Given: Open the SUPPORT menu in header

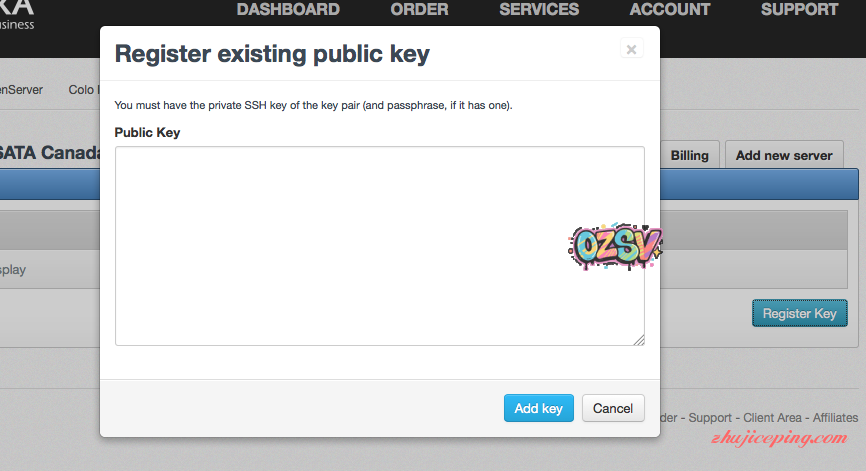Looking at the screenshot, I should coord(799,10).
